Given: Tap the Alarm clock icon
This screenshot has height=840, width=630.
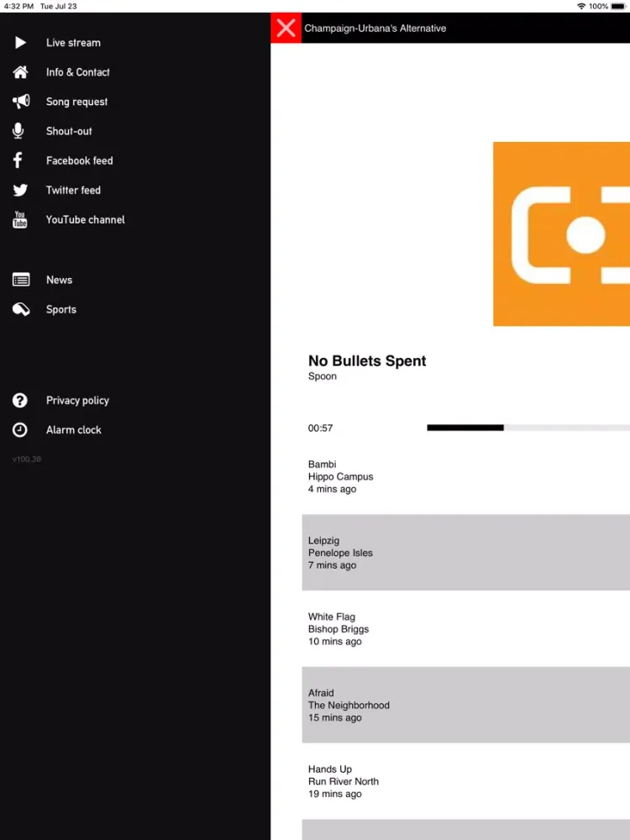Looking at the screenshot, I should click(20, 429).
